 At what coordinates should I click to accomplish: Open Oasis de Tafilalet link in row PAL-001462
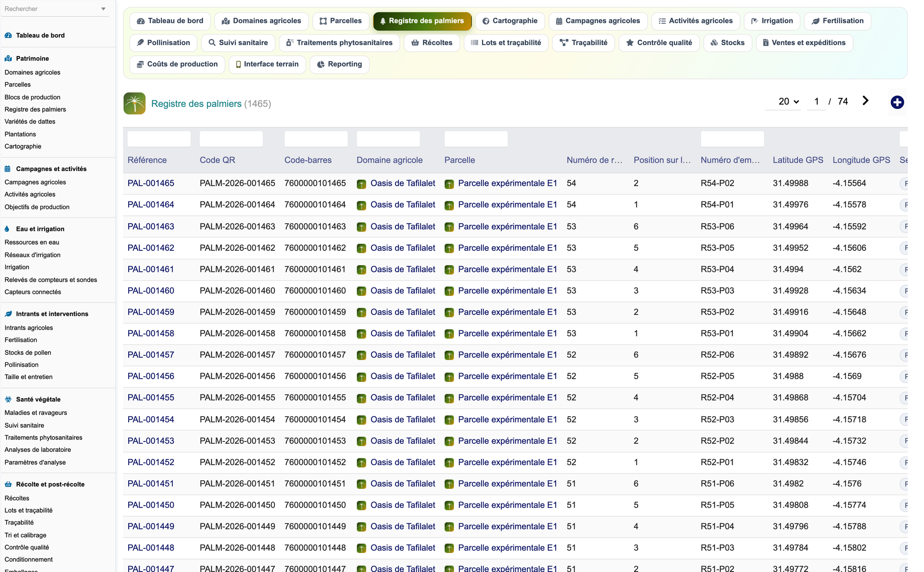click(403, 248)
